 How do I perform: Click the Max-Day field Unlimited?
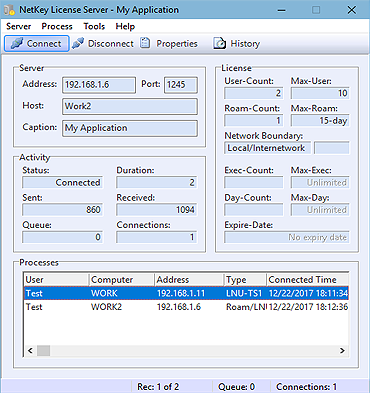pyautogui.click(x=320, y=210)
